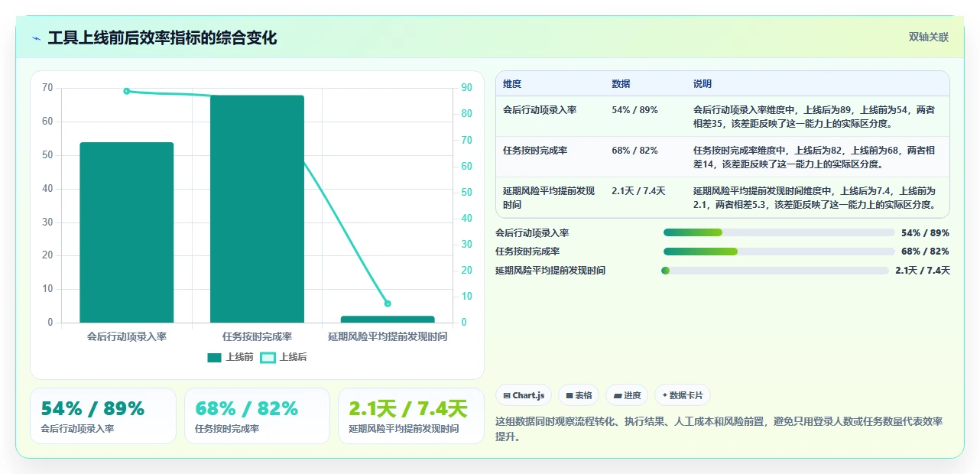The image size is (980, 474).
Task: Open the 2.1天 / 7.4天 data card
Action: click(411, 416)
